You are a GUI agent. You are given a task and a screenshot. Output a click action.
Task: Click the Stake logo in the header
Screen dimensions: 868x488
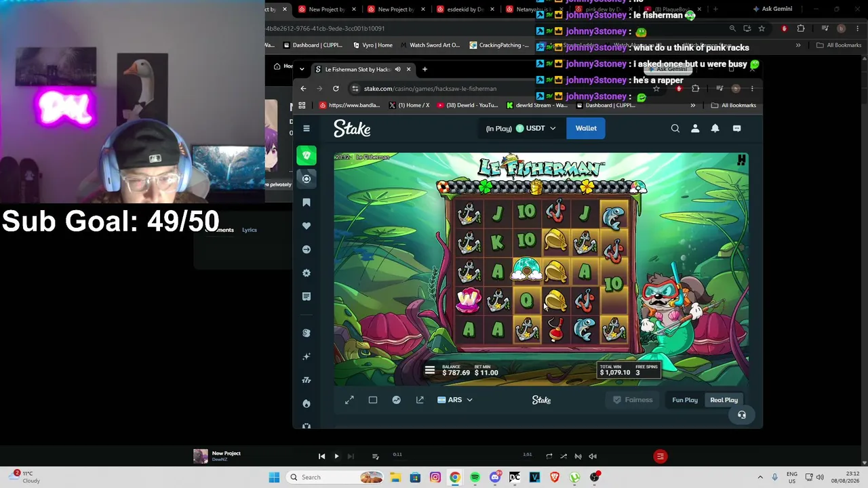tap(352, 129)
